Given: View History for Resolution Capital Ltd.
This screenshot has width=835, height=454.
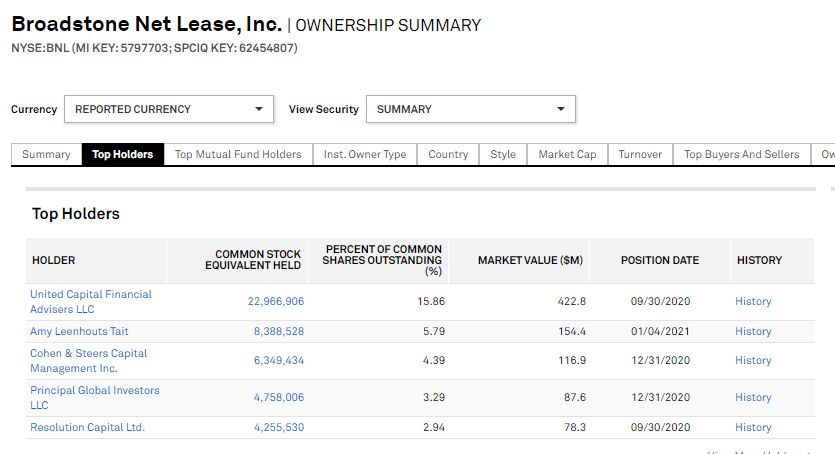Looking at the screenshot, I should [x=753, y=427].
